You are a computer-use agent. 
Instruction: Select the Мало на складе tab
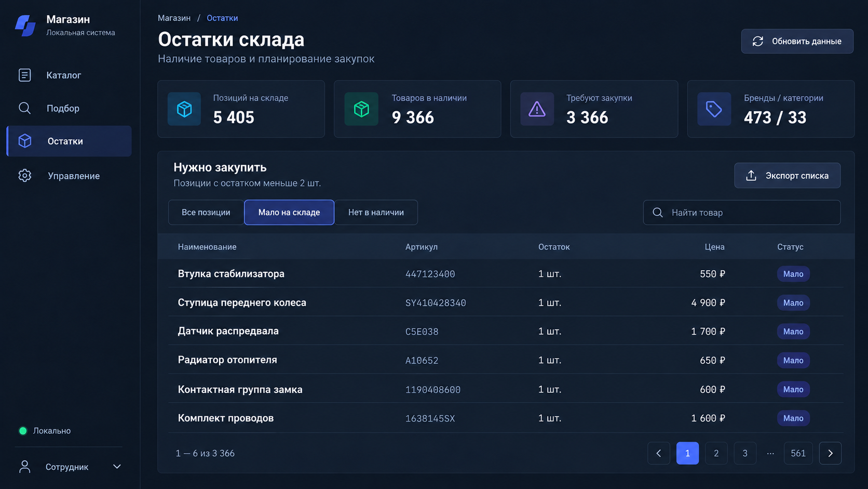pos(289,213)
